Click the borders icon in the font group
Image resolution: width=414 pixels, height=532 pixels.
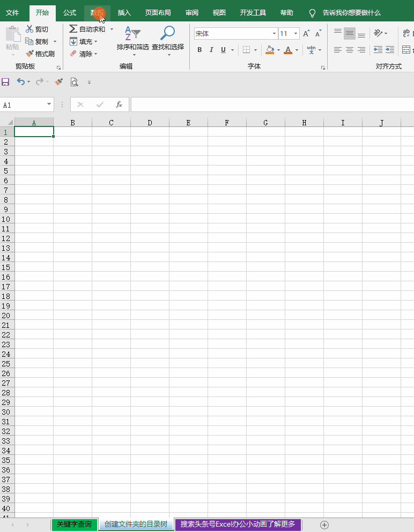(247, 50)
